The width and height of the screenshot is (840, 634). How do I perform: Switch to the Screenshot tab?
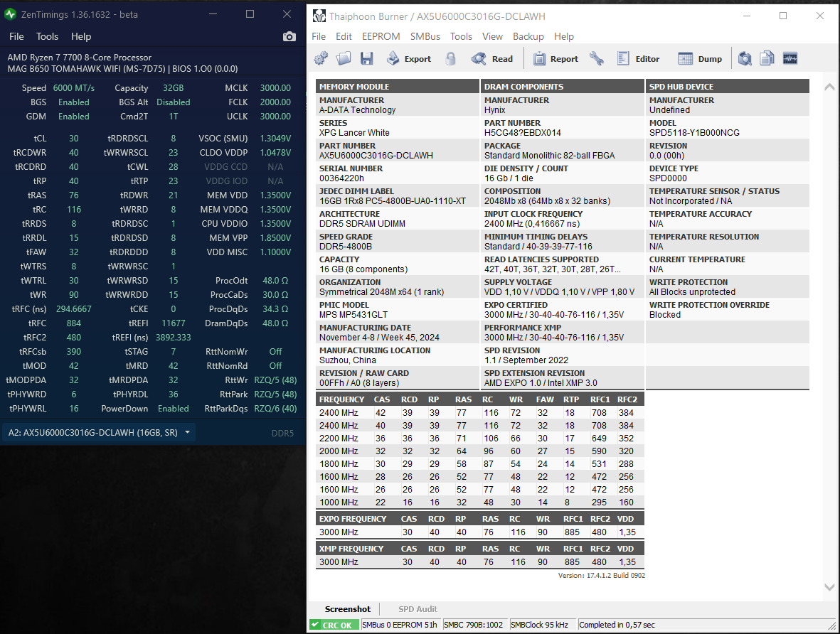tap(348, 609)
